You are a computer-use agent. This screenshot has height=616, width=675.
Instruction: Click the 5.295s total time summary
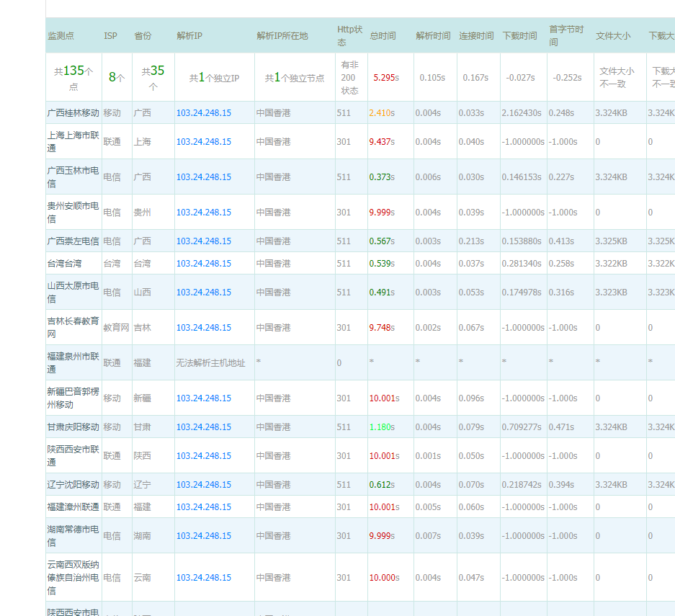tap(384, 77)
